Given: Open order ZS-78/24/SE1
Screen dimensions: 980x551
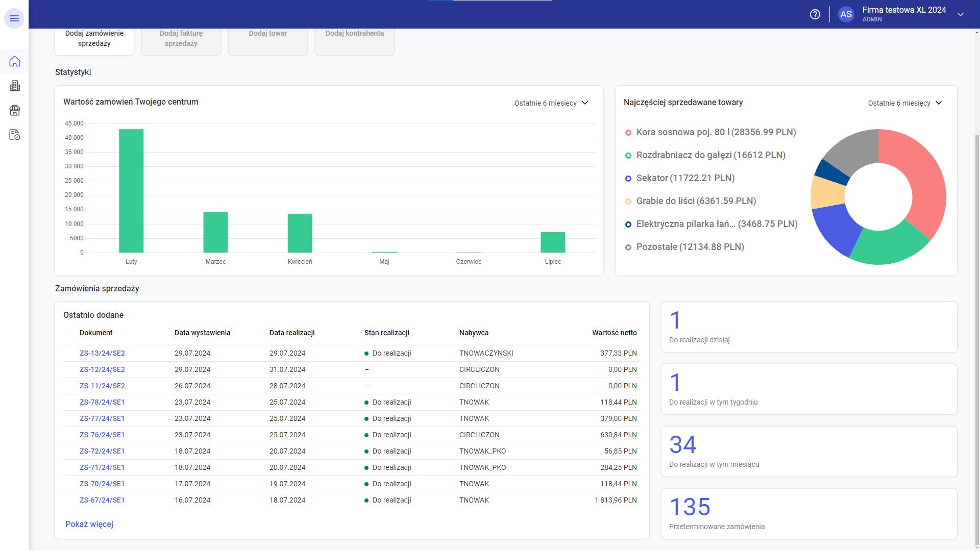Looking at the screenshot, I should tap(102, 402).
